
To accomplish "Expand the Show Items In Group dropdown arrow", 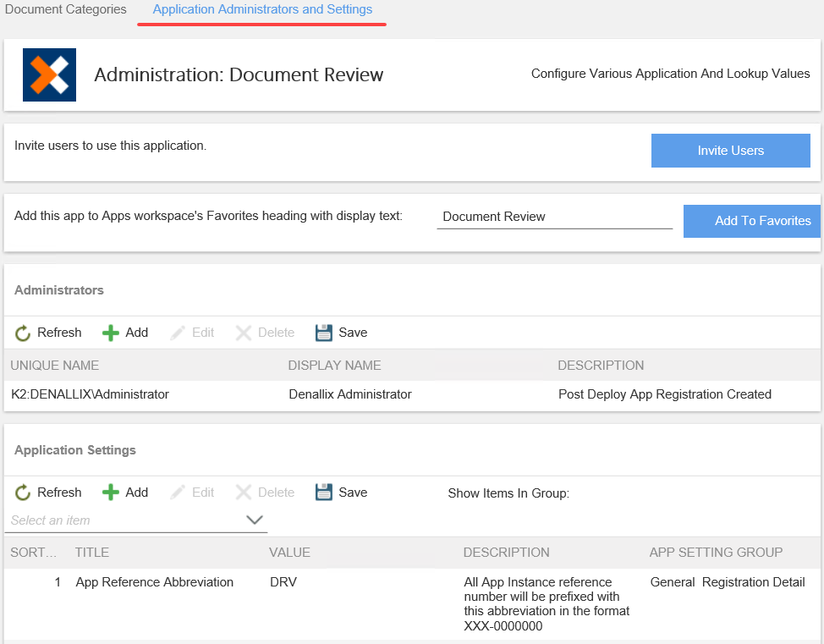I will click(x=255, y=520).
